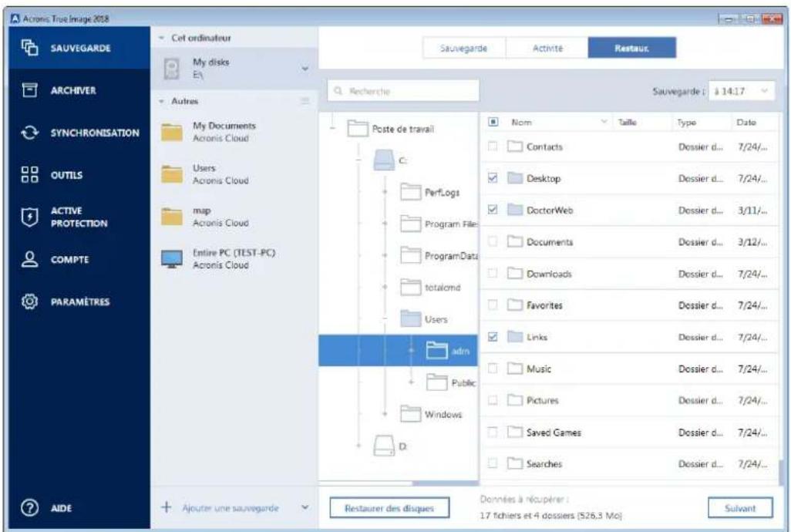Screen dimensions: 791x532
Task: Open the Ajouter une sauvegarde dropdown arrow
Action: [x=305, y=507]
